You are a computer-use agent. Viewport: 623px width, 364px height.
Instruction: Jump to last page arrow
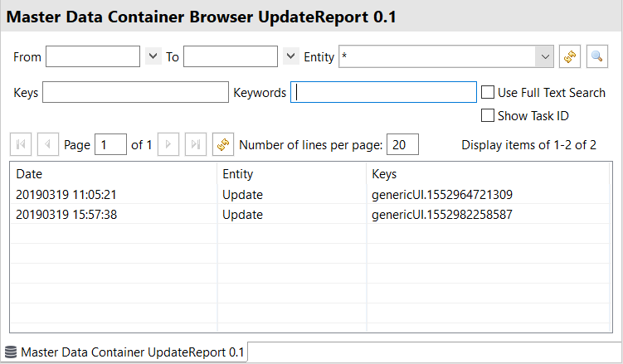pos(196,144)
